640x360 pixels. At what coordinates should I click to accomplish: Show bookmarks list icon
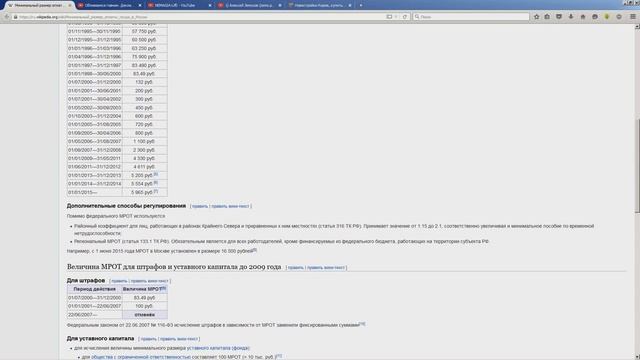pos(547,17)
